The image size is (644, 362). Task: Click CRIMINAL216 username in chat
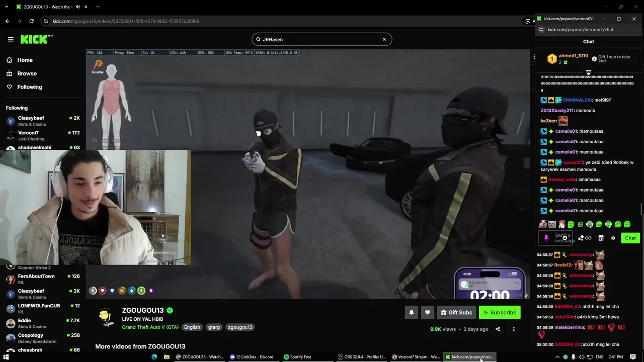click(x=577, y=100)
